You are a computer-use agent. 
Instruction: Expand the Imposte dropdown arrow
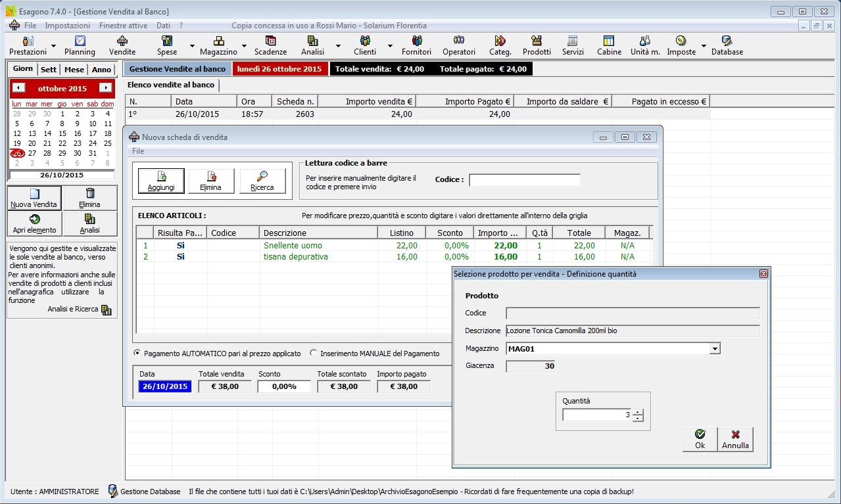click(704, 46)
